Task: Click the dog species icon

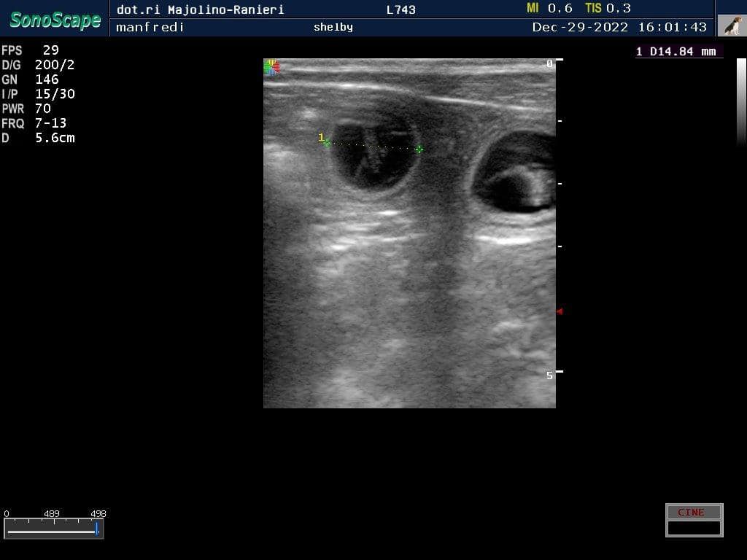Action: (x=732, y=26)
